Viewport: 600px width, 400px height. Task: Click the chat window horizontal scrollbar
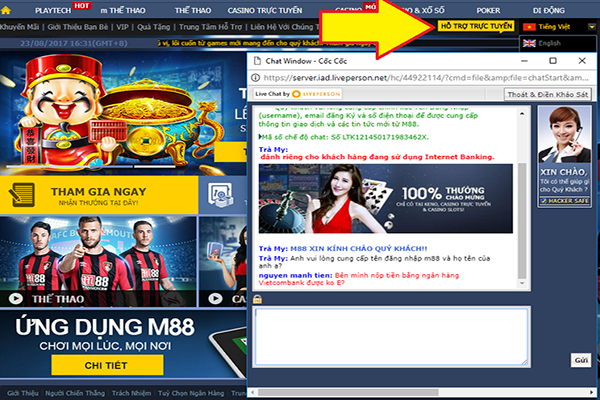point(348,392)
